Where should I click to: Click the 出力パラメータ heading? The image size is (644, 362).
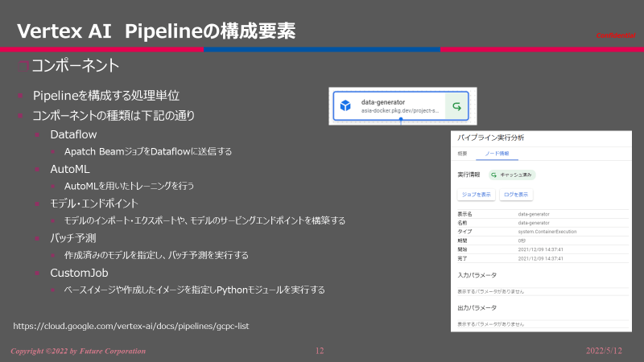pos(477,308)
